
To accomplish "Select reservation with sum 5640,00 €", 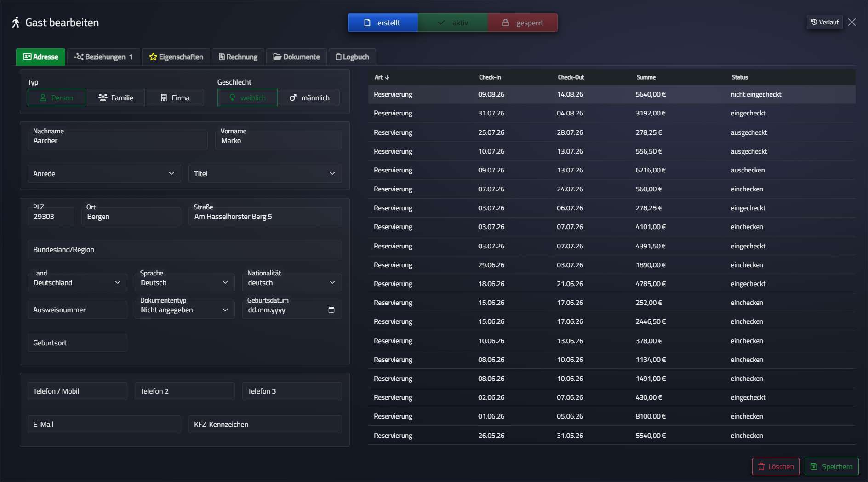I will click(x=612, y=94).
